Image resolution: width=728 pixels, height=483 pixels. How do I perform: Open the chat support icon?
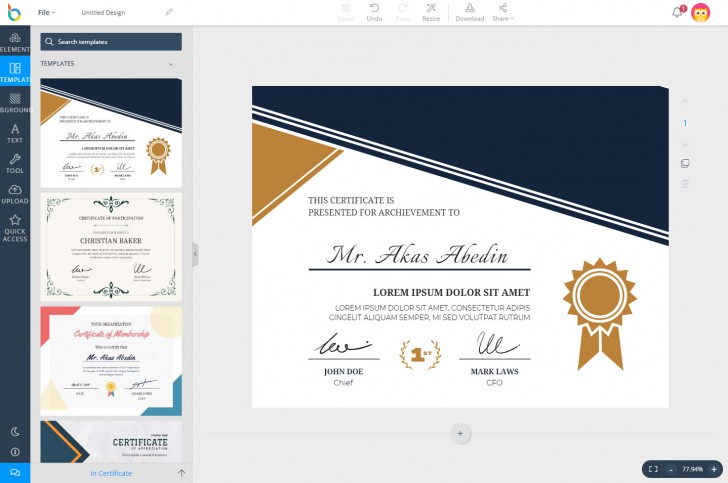(15, 472)
